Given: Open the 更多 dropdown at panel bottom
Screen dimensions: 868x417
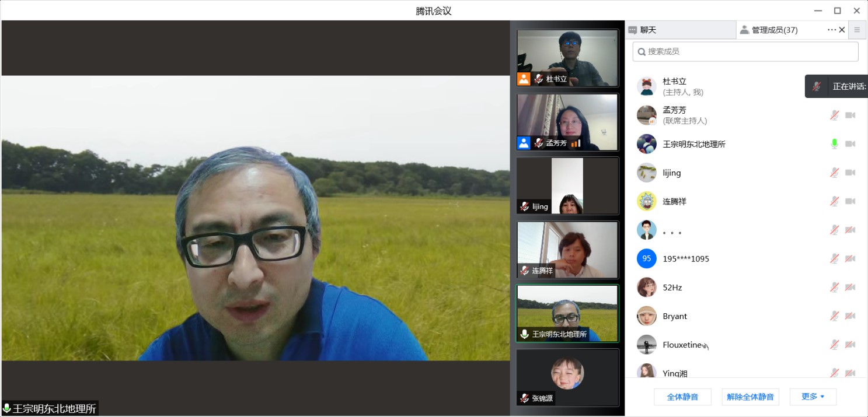Looking at the screenshot, I should click(x=813, y=397).
